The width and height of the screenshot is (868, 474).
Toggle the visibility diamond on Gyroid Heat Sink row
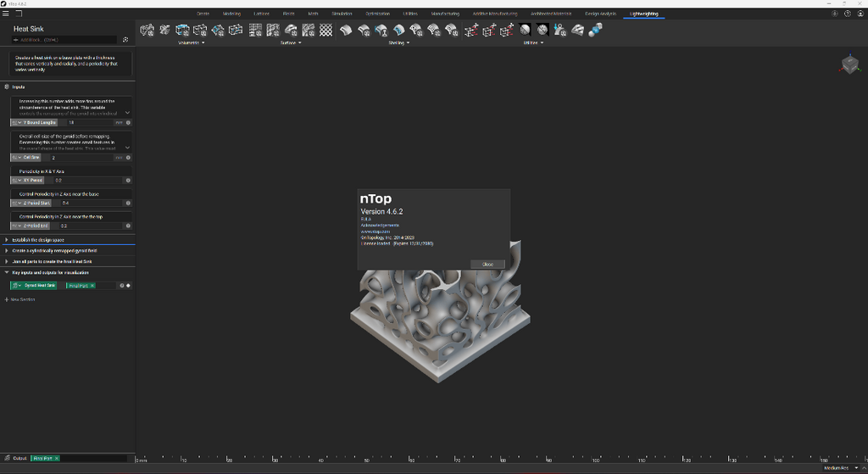click(x=129, y=285)
